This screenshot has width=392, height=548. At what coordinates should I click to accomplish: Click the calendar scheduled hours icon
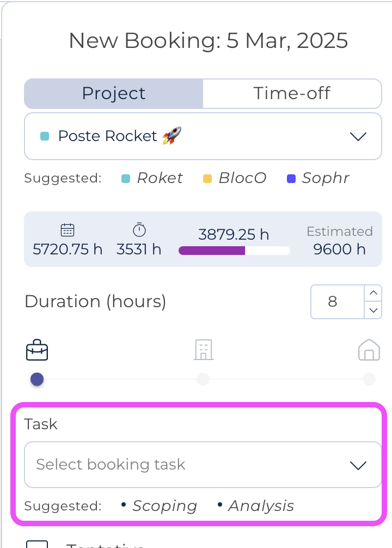point(68,230)
